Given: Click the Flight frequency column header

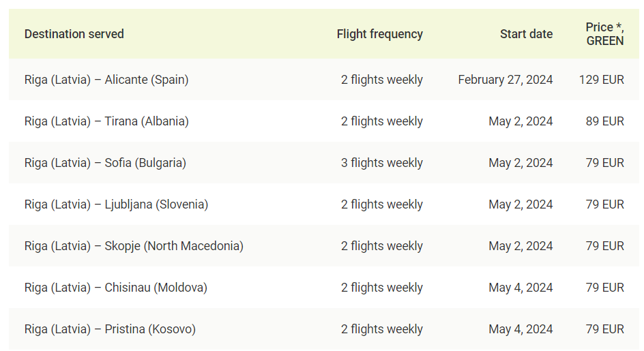Looking at the screenshot, I should click(x=379, y=34).
